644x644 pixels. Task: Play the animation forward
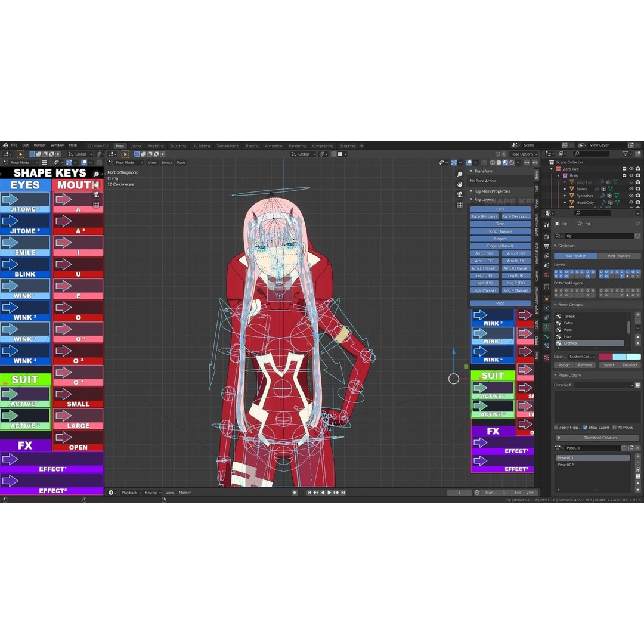point(329,493)
